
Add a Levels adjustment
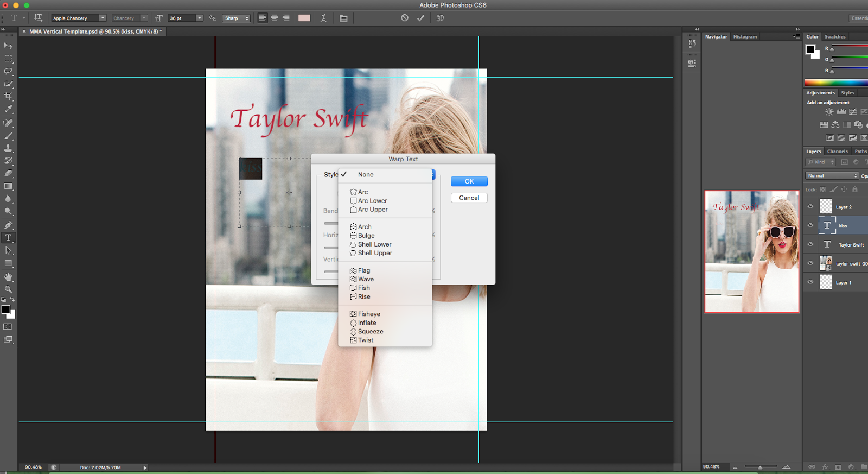click(x=841, y=112)
